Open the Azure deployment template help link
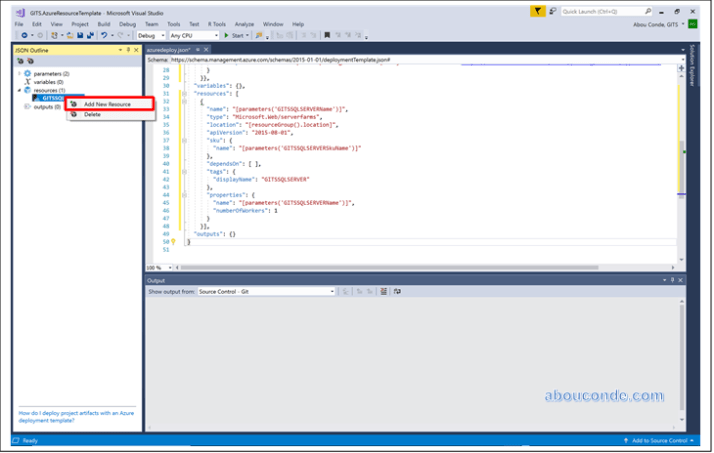The width and height of the screenshot is (714, 453). tap(76, 416)
